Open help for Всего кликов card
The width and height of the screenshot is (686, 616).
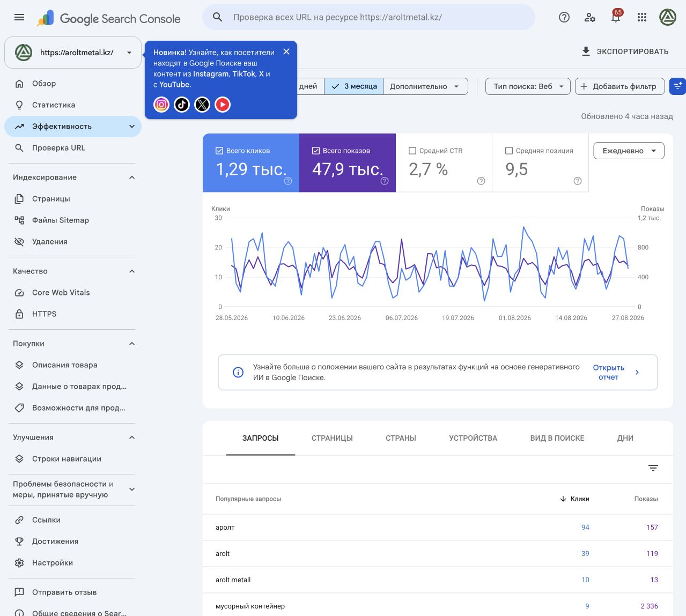coord(288,181)
